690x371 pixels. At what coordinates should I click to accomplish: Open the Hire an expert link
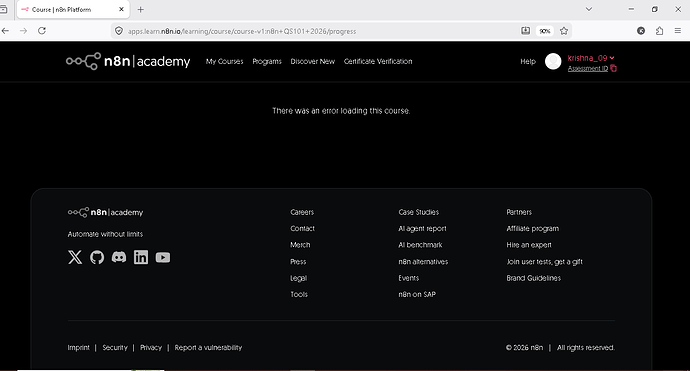pos(529,245)
